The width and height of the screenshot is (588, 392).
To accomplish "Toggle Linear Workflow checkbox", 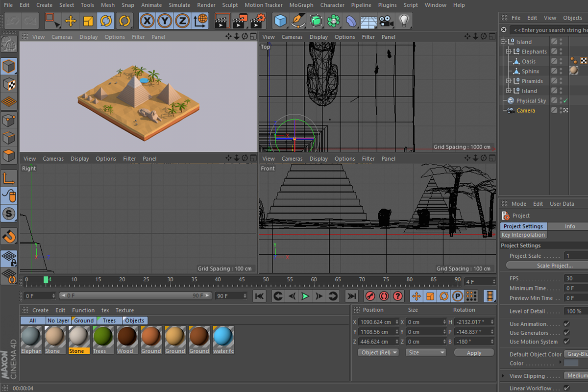I will tap(567, 388).
